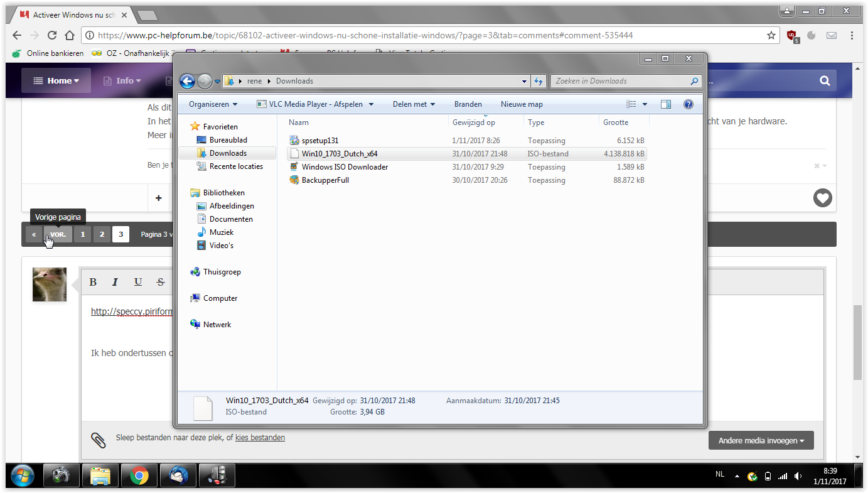This screenshot has width=868, height=493.
Task: Click the rene breadcrumb in address bar
Action: coord(254,81)
